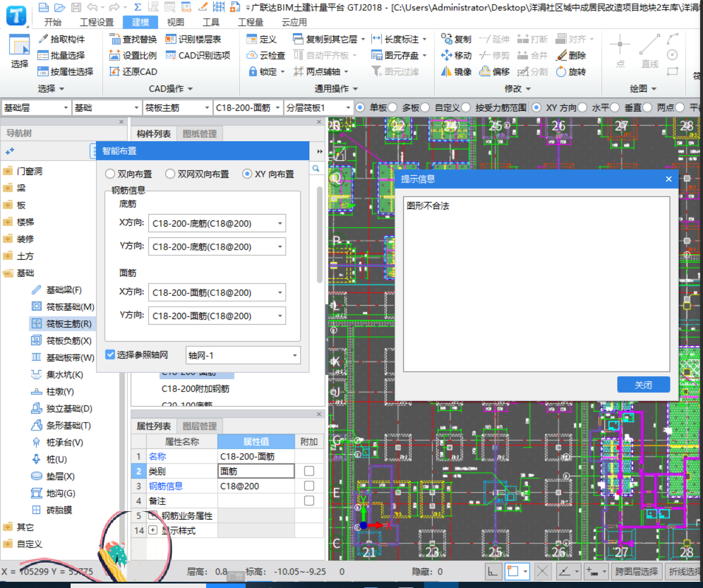This screenshot has height=588, width=703.
Task: Click 复制到其它层 copy to other floors
Action: coord(329,39)
